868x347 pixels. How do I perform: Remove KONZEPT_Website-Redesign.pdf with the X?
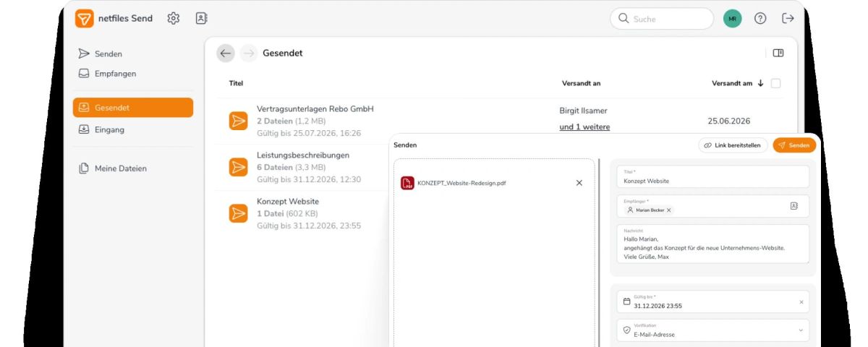click(579, 183)
